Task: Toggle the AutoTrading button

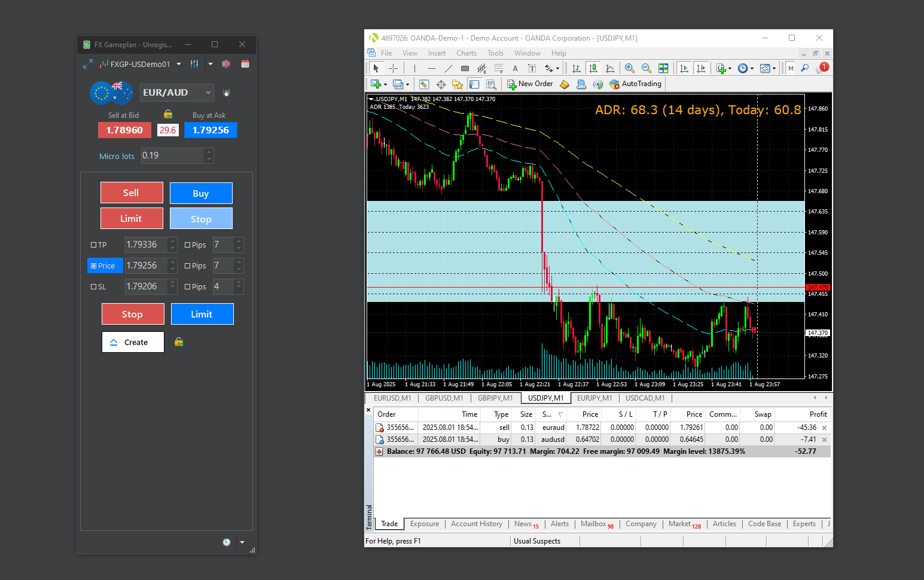Action: coord(635,84)
